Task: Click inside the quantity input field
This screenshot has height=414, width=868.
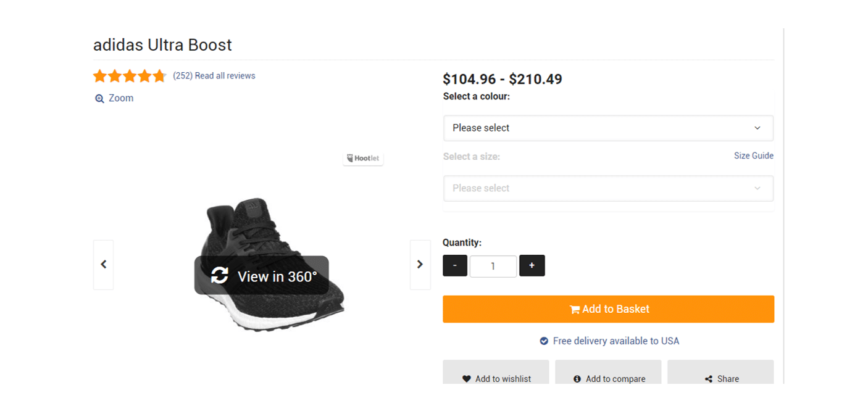Action: (493, 265)
